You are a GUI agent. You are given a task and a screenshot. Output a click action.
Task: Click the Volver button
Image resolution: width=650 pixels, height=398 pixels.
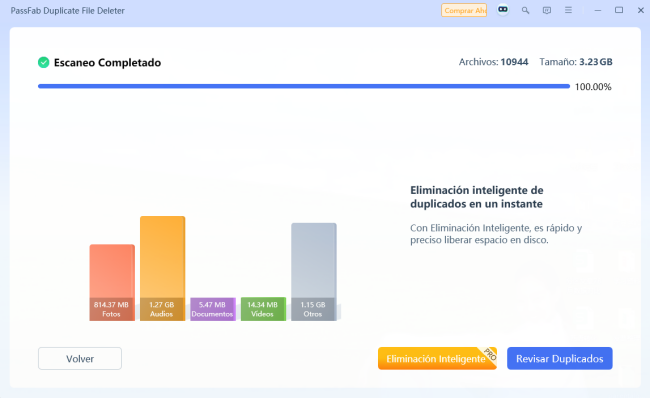pos(80,359)
